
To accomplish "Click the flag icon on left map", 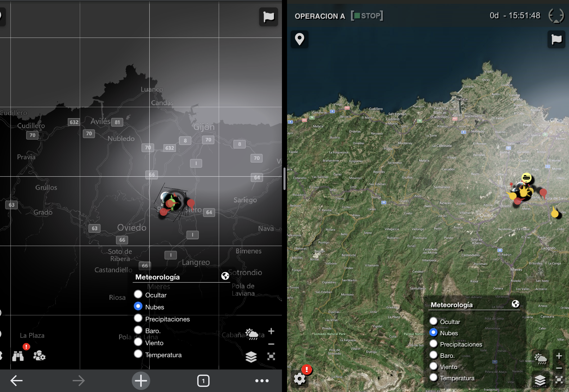I will click(x=268, y=17).
